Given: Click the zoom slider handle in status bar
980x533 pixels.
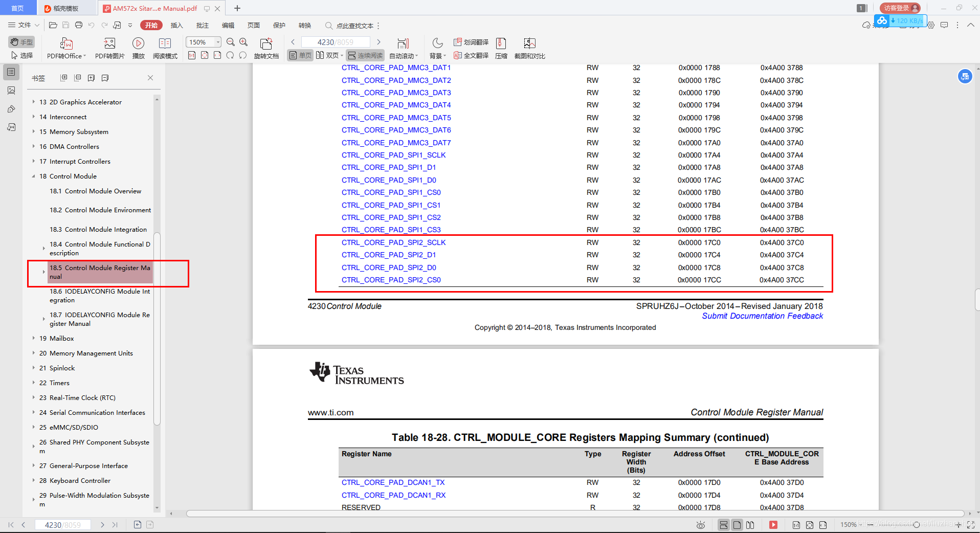Looking at the screenshot, I should point(916,525).
